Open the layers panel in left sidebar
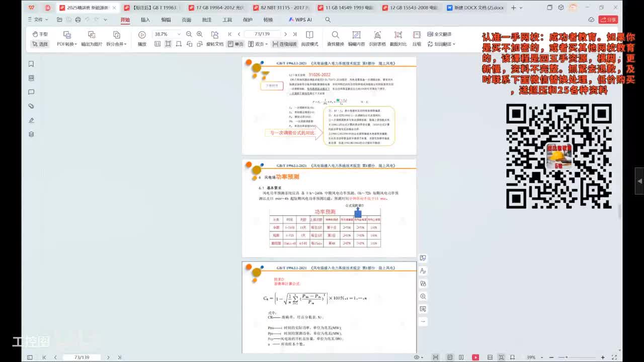 click(31, 134)
